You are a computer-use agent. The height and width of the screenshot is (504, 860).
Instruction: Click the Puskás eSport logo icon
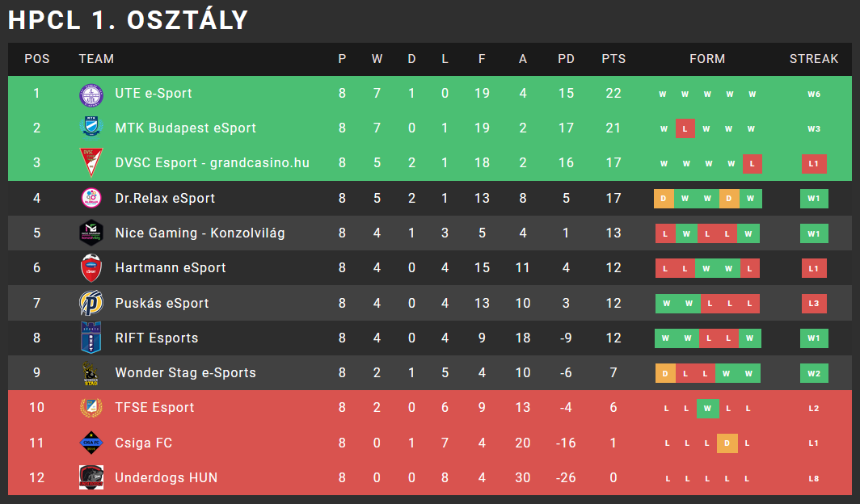click(91, 303)
